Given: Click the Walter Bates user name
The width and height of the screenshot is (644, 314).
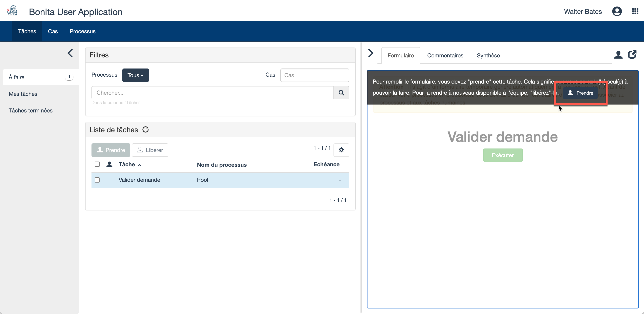Looking at the screenshot, I should pyautogui.click(x=583, y=11).
